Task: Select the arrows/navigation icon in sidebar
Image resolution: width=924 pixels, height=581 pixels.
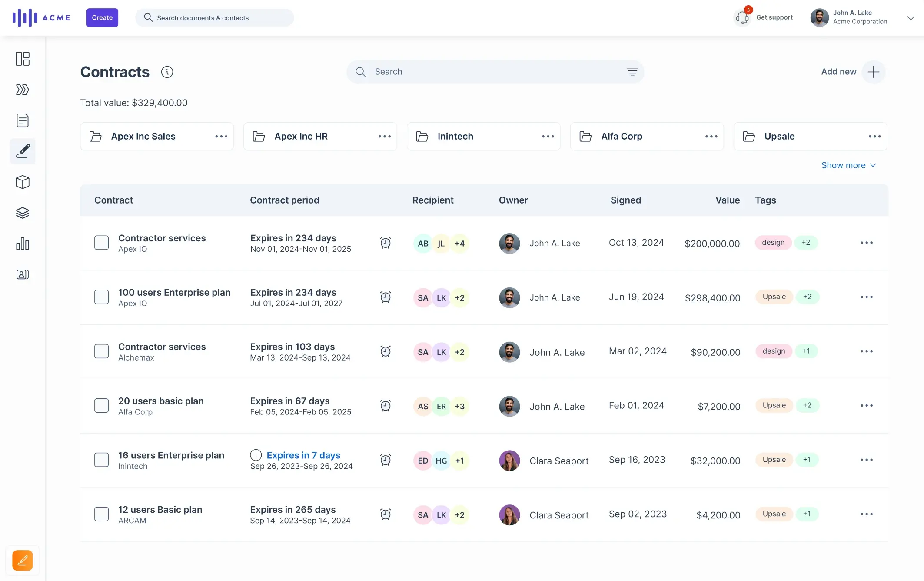Action: (22, 89)
